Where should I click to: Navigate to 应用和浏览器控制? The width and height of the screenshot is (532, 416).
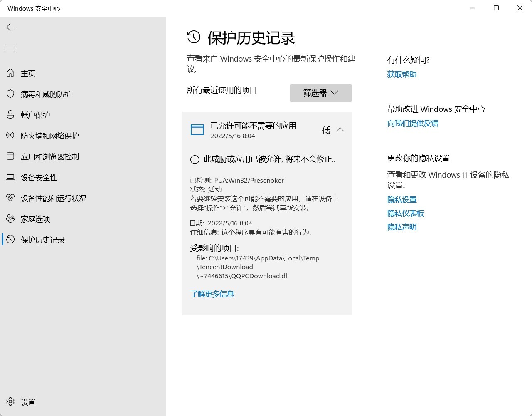[50, 156]
